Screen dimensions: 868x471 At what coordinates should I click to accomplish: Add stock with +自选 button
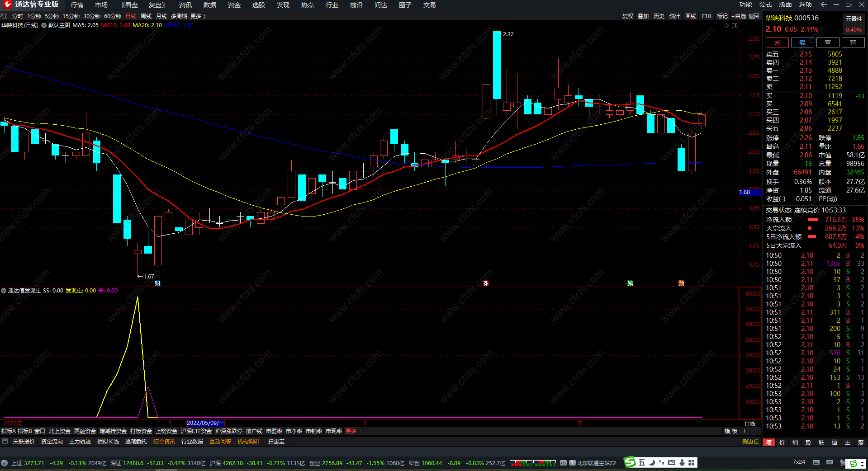pos(739,16)
